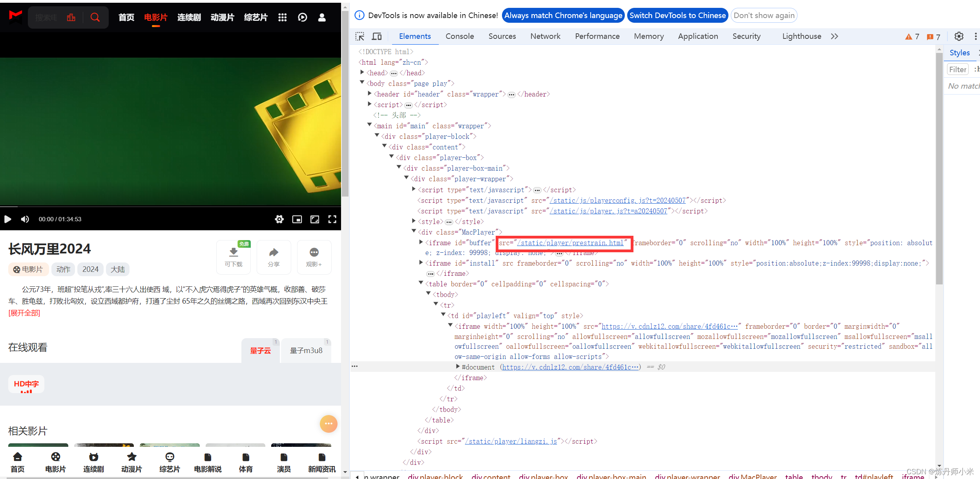Click the red search magnifier icon

[x=95, y=17]
